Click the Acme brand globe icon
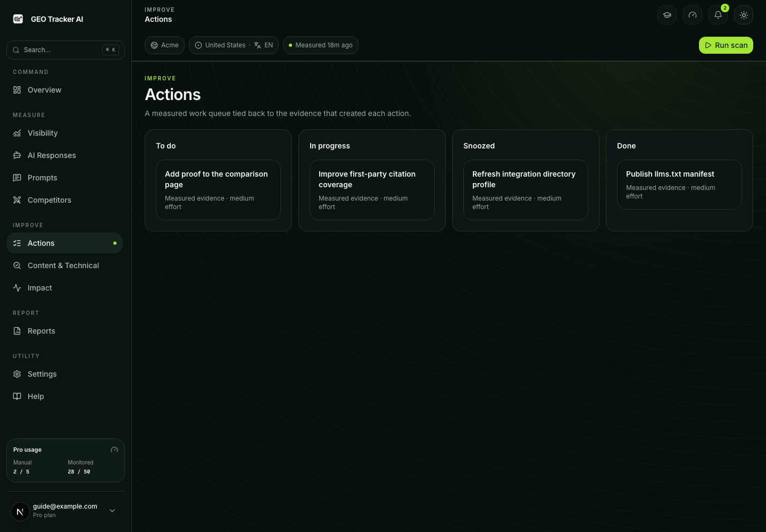Screen dimensions: 766x532 (154, 45)
